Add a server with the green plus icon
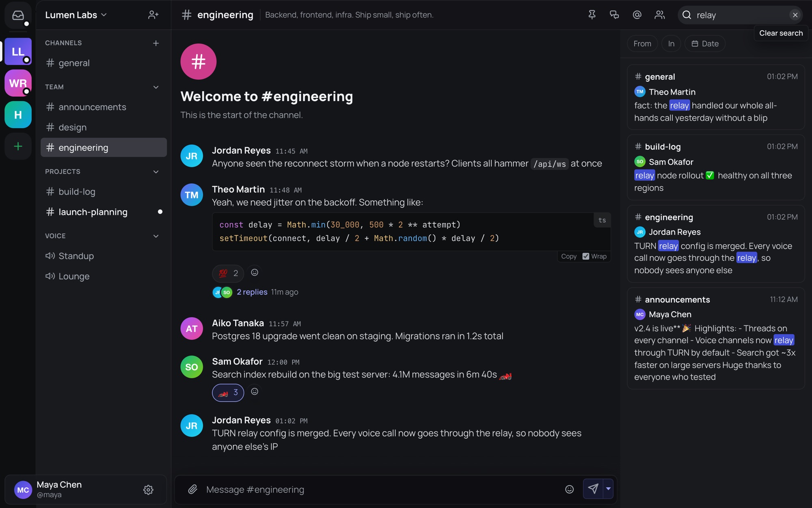The image size is (812, 508). click(18, 146)
